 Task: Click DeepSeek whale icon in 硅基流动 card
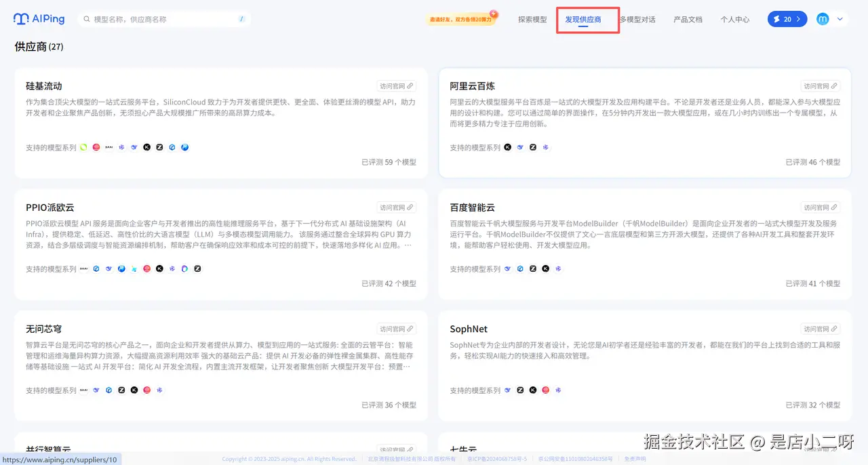(134, 147)
